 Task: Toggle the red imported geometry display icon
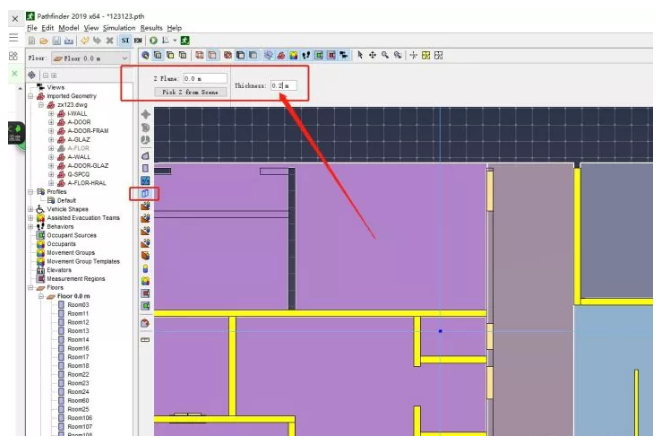coord(281,55)
